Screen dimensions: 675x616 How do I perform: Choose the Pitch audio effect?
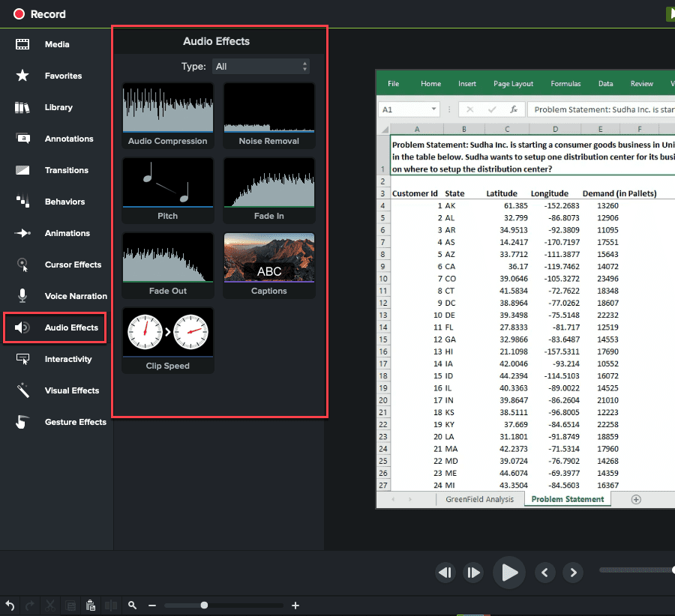tap(167, 190)
